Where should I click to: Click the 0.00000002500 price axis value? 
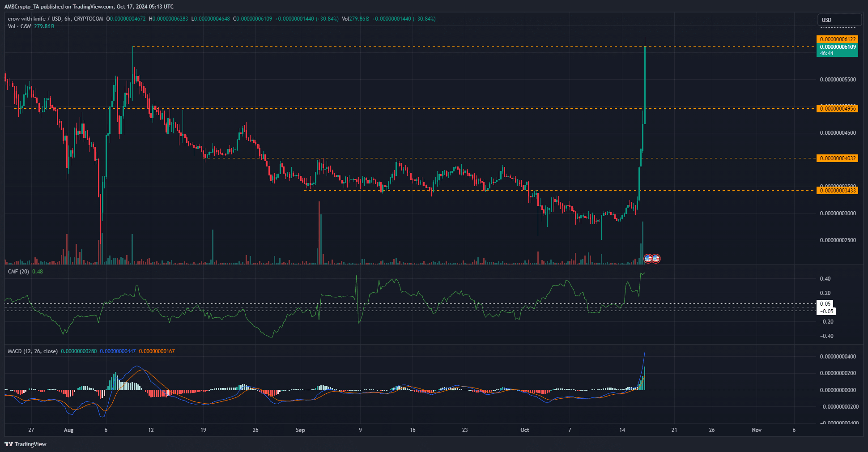838,240
